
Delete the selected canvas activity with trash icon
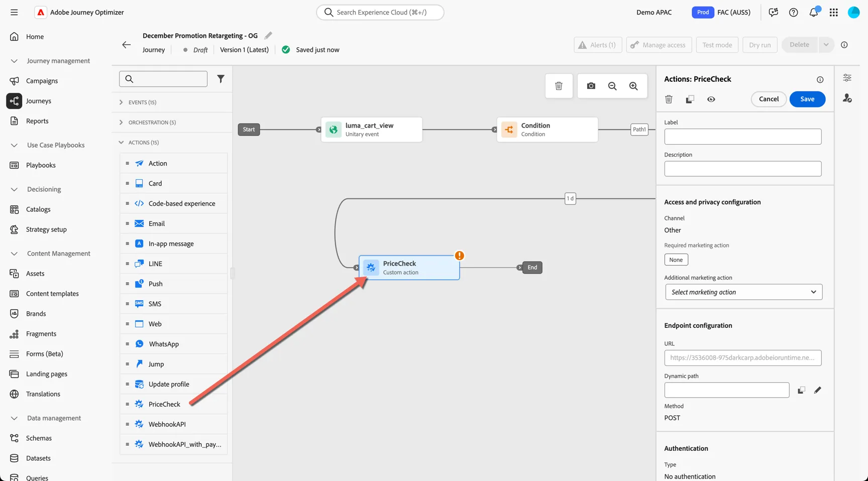tap(559, 86)
